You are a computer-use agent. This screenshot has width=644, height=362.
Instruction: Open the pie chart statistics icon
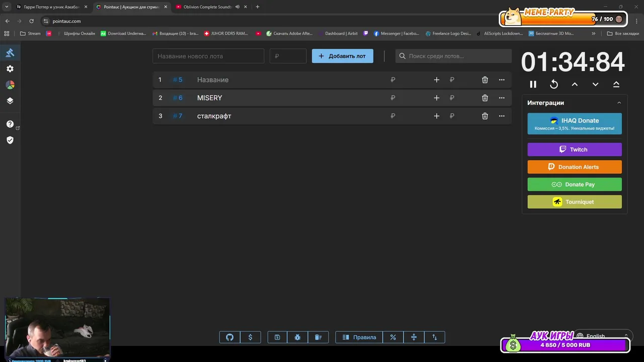[x=10, y=85]
